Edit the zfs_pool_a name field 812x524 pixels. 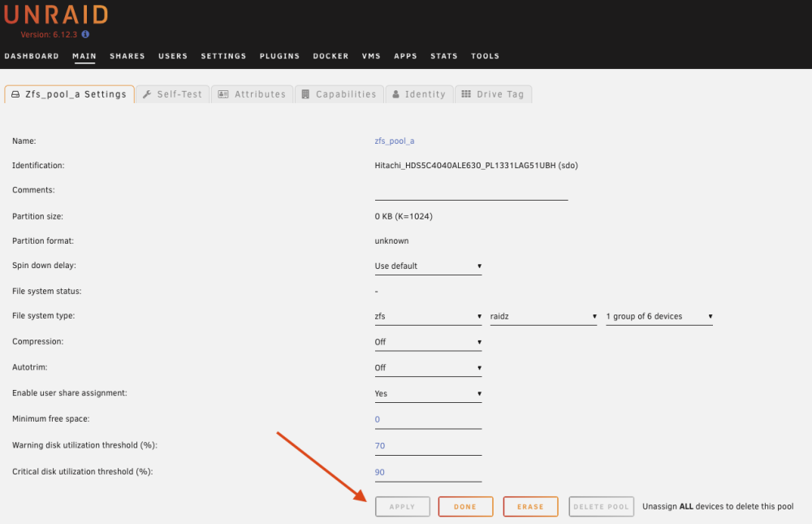click(395, 141)
